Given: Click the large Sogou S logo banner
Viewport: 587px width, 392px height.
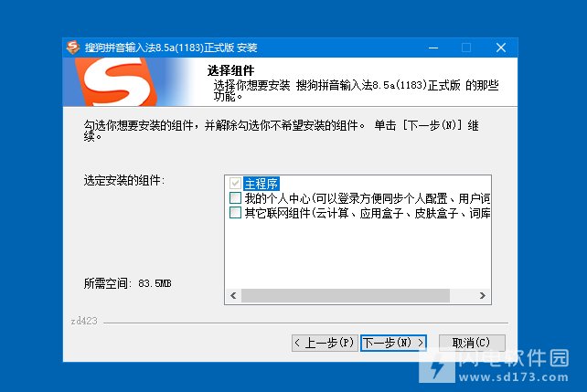Looking at the screenshot, I should (x=116, y=82).
